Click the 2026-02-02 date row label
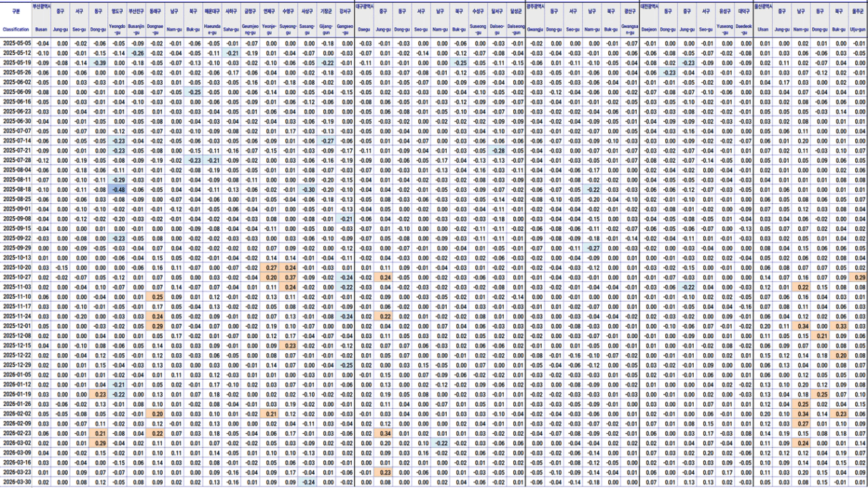 [16, 413]
